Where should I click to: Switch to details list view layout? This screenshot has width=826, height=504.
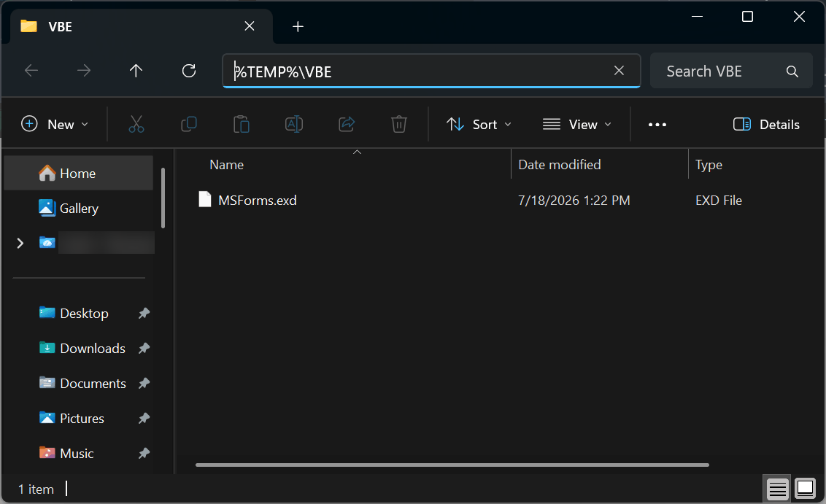tap(777, 489)
